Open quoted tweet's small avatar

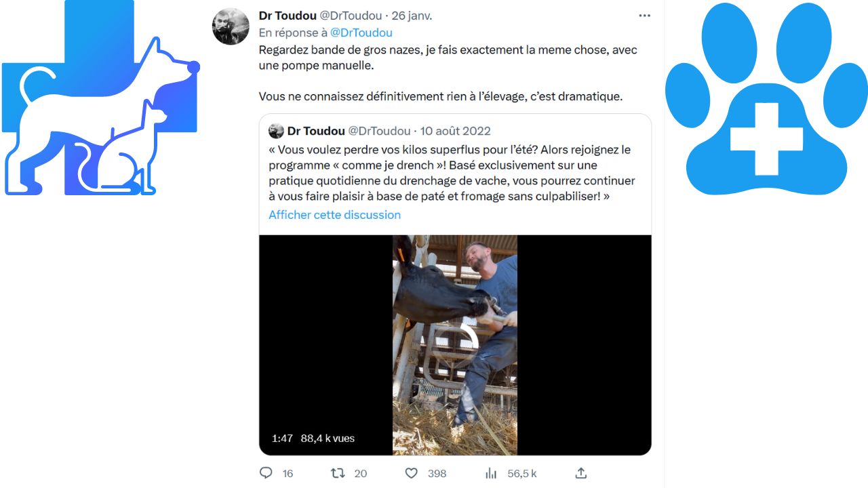tap(276, 131)
